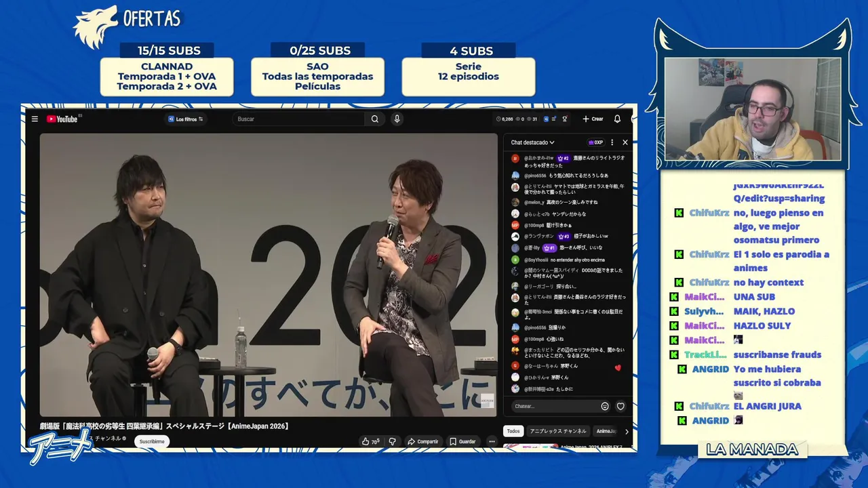Activate voice search microphone
The height and width of the screenshot is (488, 868).
pyautogui.click(x=397, y=119)
